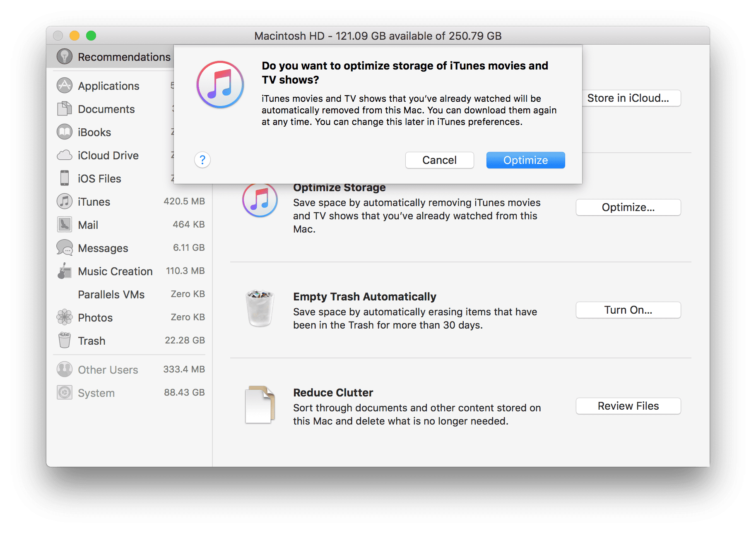This screenshot has width=756, height=533.
Task: Select the iOS Files device icon
Action: coord(64,178)
